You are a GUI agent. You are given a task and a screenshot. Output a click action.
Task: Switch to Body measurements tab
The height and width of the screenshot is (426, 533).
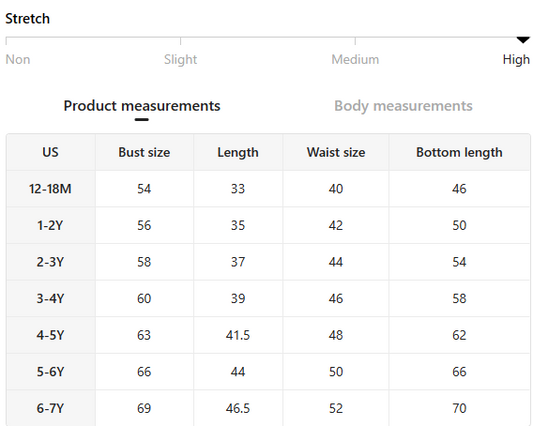click(403, 106)
